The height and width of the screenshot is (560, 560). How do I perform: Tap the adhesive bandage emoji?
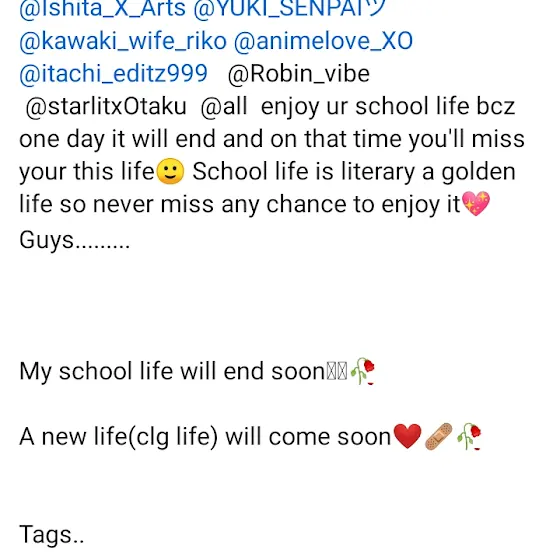[439, 436]
